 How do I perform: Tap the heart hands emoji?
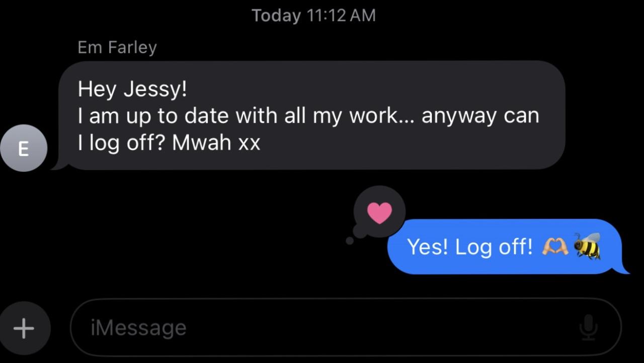coord(555,247)
